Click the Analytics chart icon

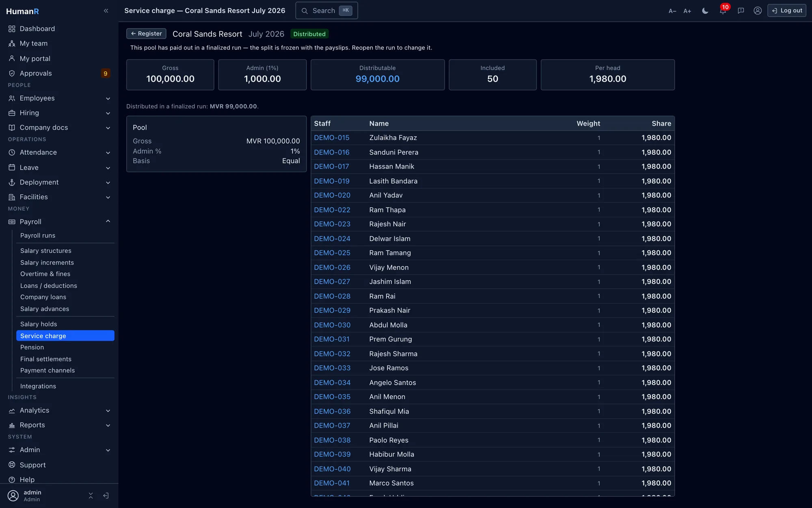click(x=12, y=410)
